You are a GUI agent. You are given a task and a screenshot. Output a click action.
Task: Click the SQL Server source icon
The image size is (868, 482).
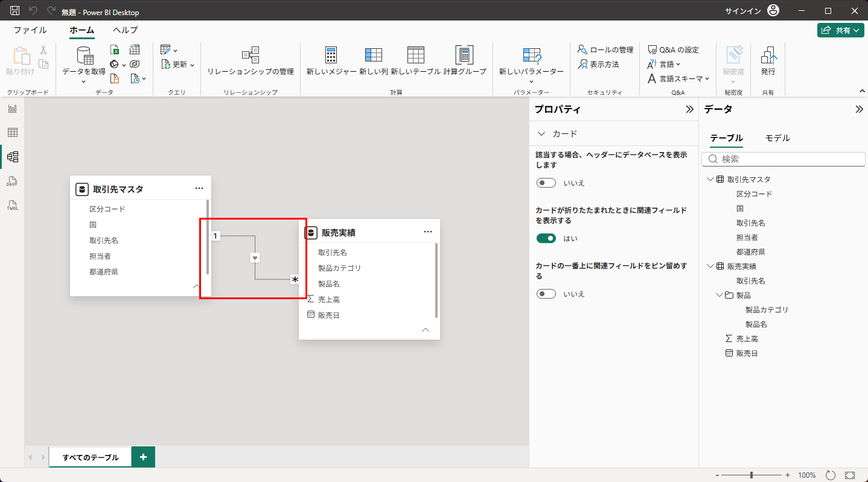tap(115, 78)
